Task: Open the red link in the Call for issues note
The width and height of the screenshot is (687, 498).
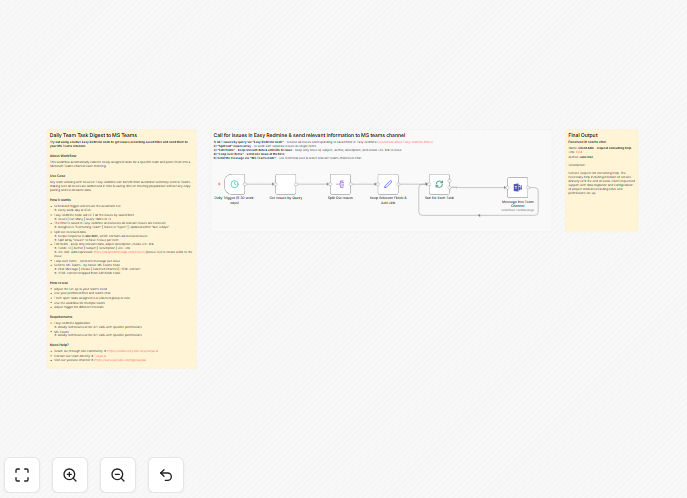Action: click(x=405, y=142)
